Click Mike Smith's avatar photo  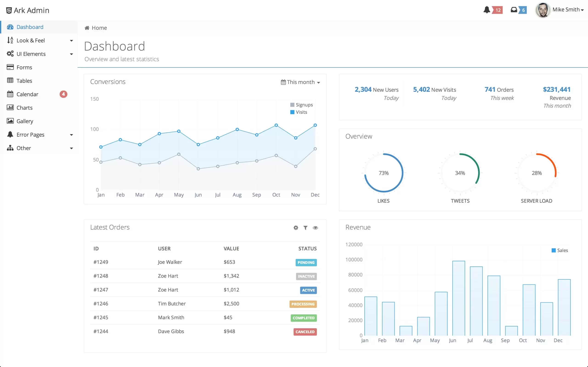(x=543, y=10)
